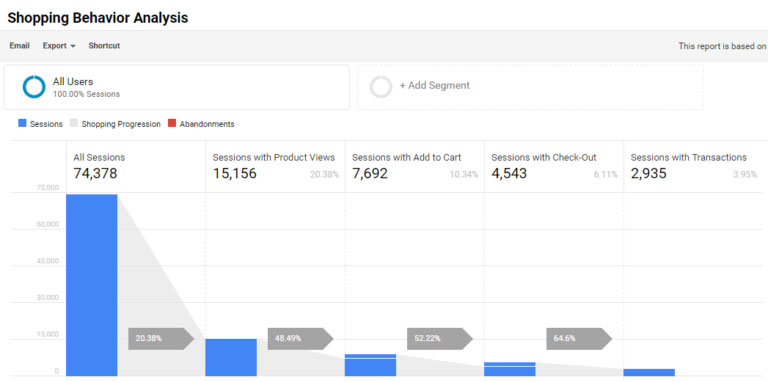Click the 100.00% Sessions text
The height and width of the screenshot is (382, 768).
(86, 94)
